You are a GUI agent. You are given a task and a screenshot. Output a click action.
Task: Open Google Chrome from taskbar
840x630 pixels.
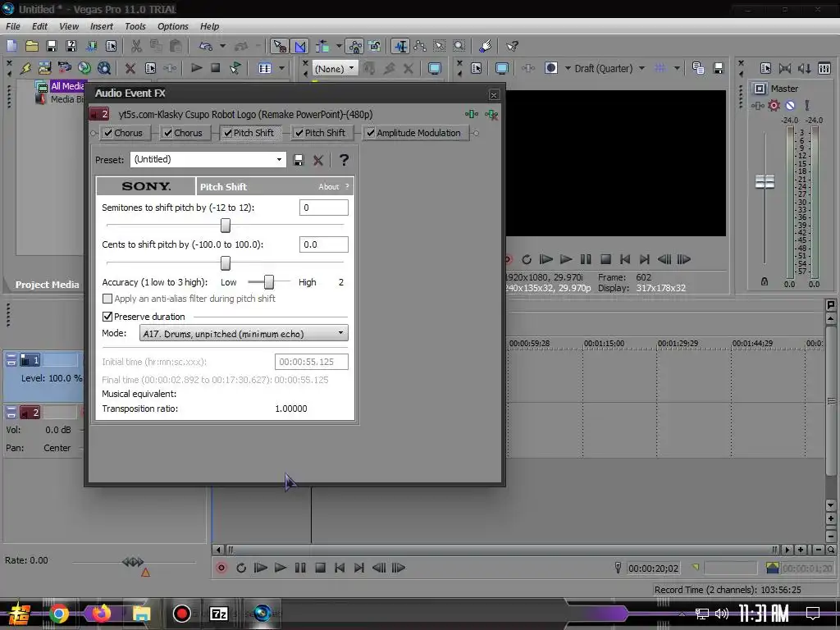coord(59,614)
